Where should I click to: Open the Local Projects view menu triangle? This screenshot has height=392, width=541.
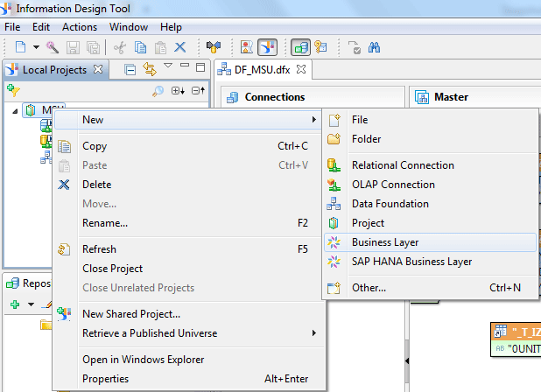168,65
